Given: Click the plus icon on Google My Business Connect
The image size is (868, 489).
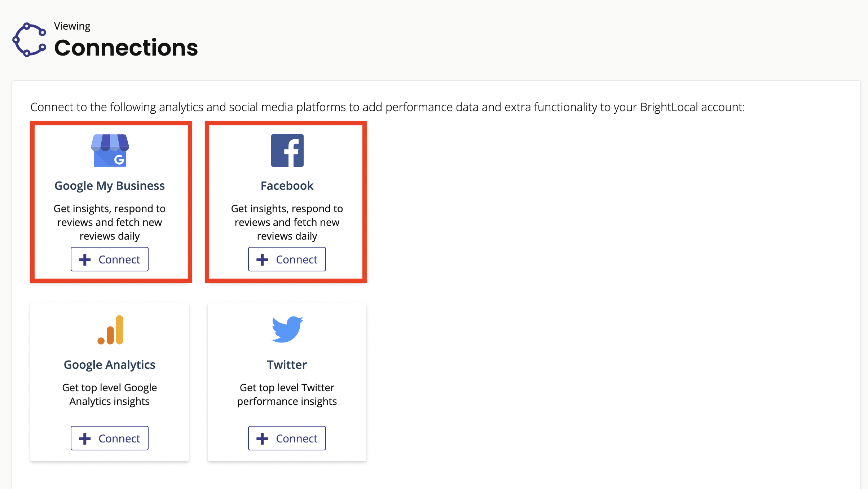Looking at the screenshot, I should pos(85,259).
